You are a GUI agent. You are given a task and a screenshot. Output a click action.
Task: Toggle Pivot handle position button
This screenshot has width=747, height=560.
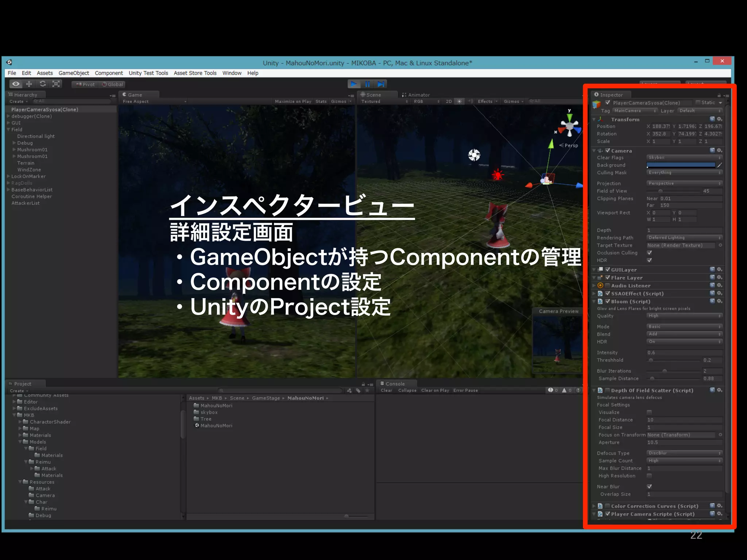pos(85,84)
